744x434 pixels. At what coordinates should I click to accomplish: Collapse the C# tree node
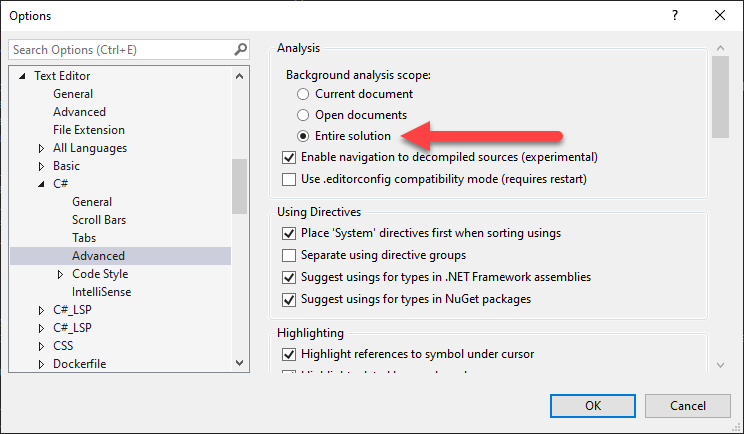click(41, 184)
